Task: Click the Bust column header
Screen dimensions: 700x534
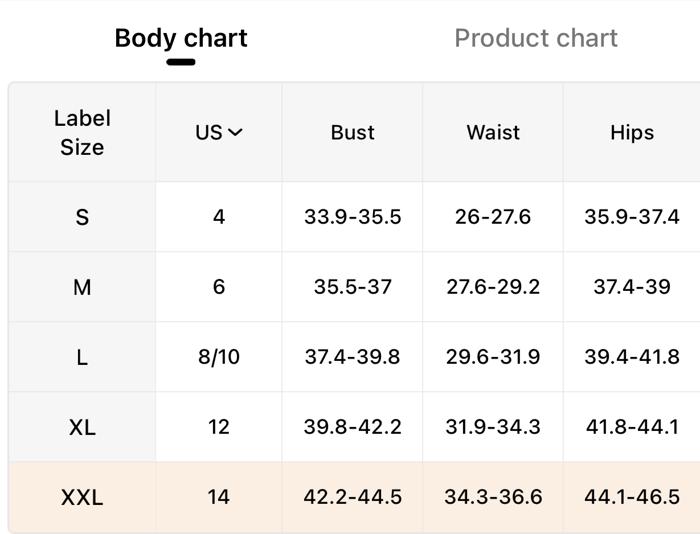Action: pyautogui.click(x=352, y=132)
